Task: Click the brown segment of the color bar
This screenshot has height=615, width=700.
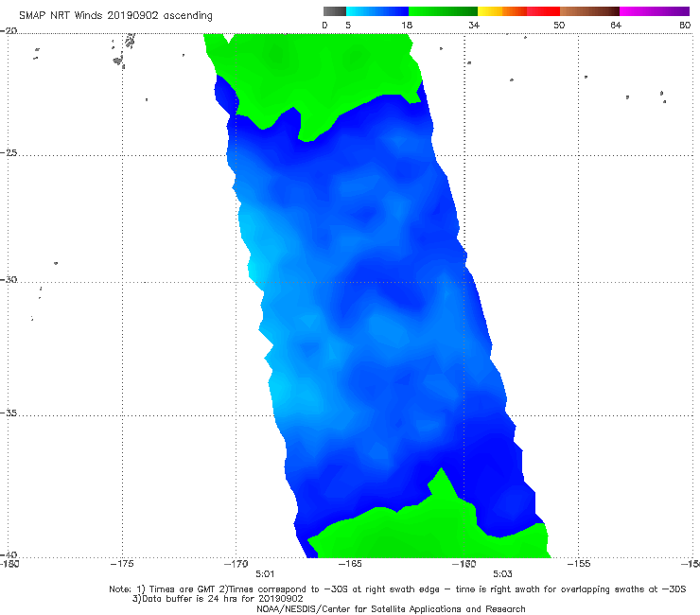Action: pos(589,11)
